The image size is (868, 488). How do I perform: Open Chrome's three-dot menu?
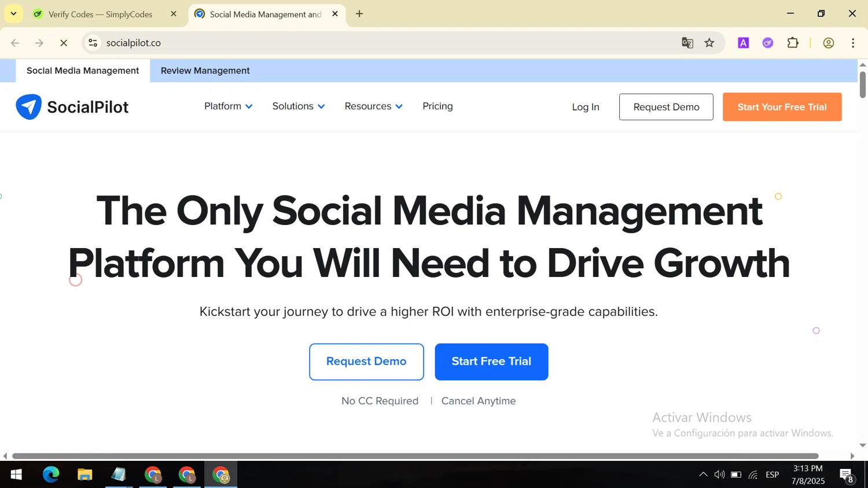(853, 43)
